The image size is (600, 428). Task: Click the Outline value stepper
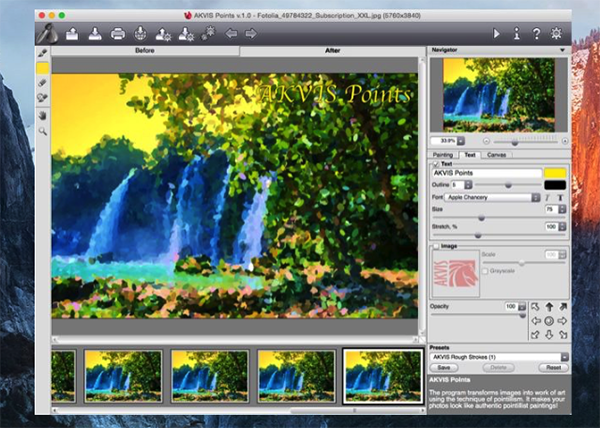[x=468, y=185]
